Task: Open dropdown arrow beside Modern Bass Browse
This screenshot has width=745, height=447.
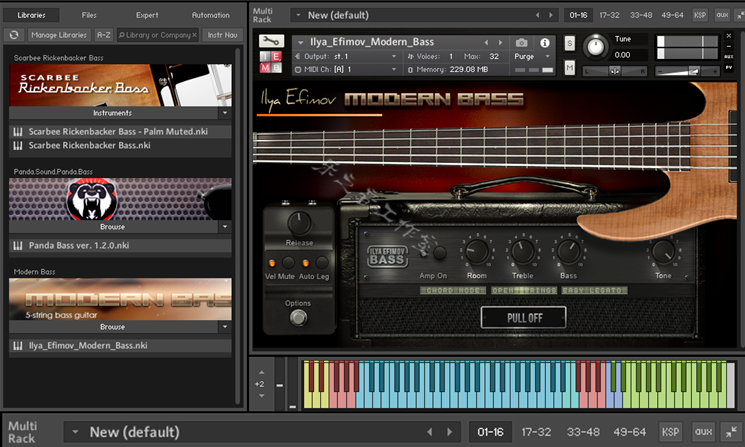Action: point(225,327)
